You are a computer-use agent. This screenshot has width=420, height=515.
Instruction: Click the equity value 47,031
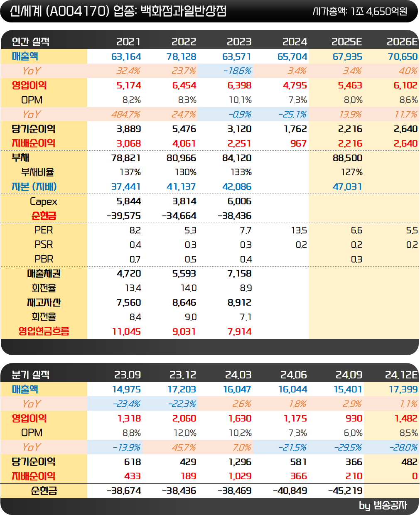coord(348,187)
